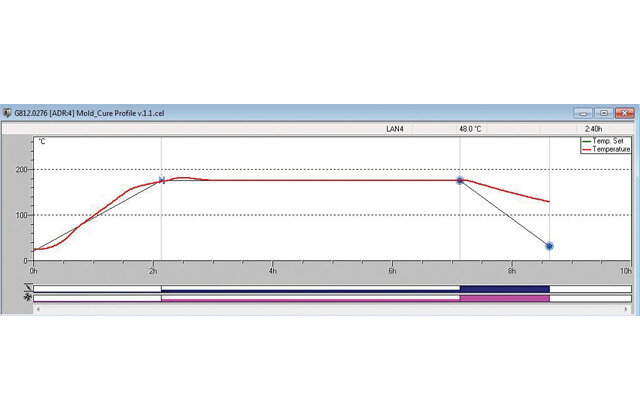The height and width of the screenshot is (420, 640).
Task: Minimize the cure profile window
Action: (583, 113)
